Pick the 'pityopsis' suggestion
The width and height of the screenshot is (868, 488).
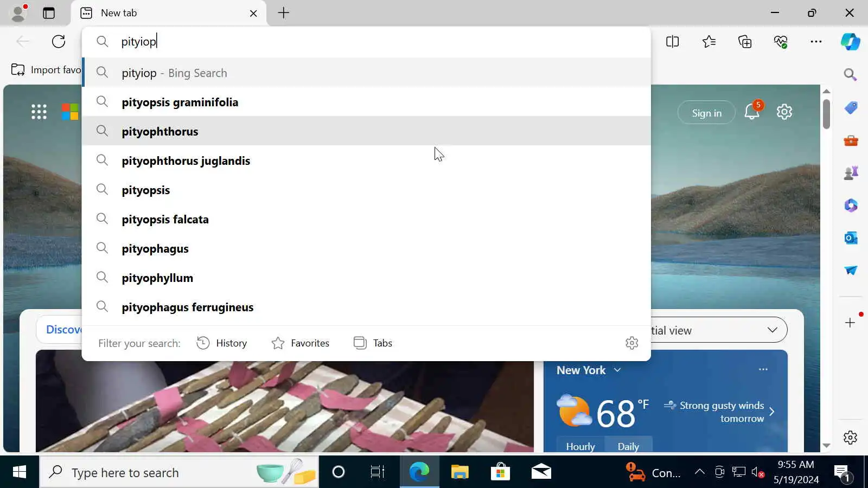366,190
